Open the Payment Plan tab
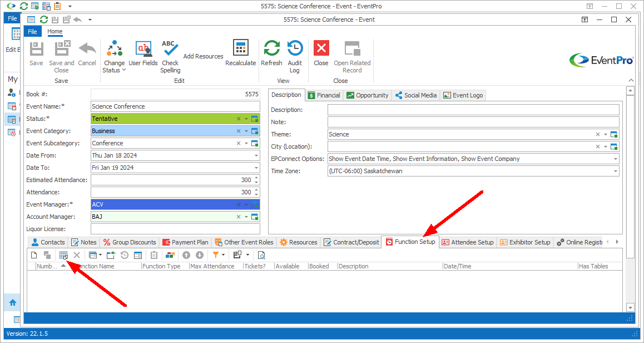 pos(186,242)
